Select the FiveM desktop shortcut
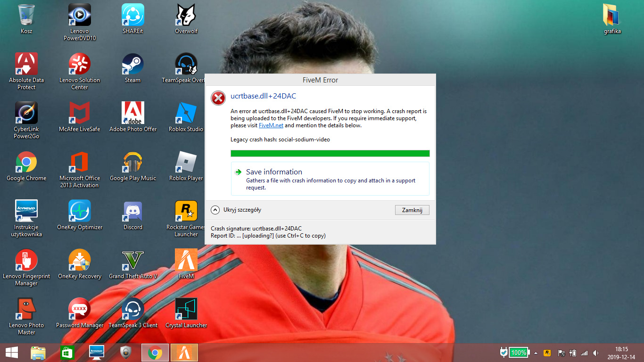644x362 pixels. [186, 264]
